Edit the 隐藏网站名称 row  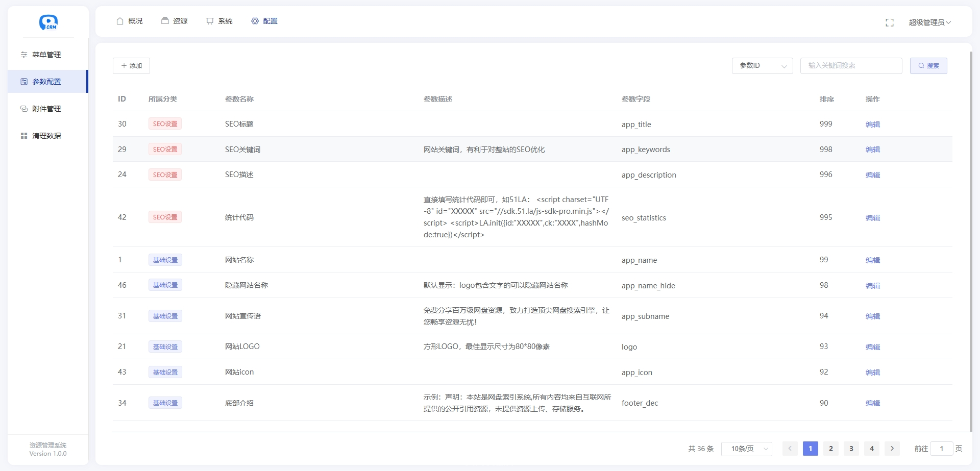[873, 286]
